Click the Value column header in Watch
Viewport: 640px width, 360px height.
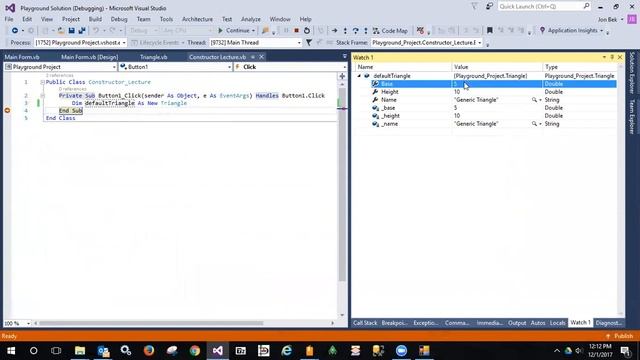497,67
